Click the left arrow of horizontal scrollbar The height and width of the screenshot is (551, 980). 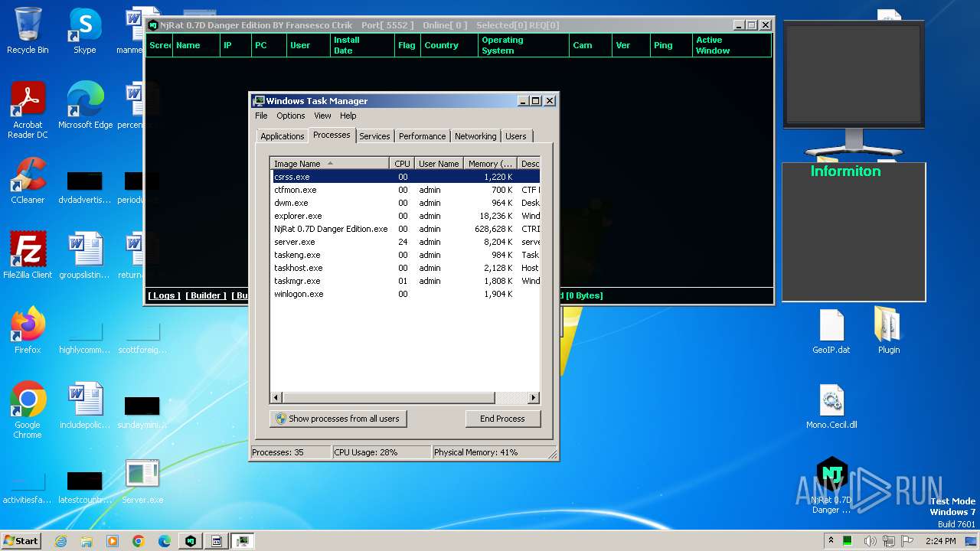(x=276, y=398)
